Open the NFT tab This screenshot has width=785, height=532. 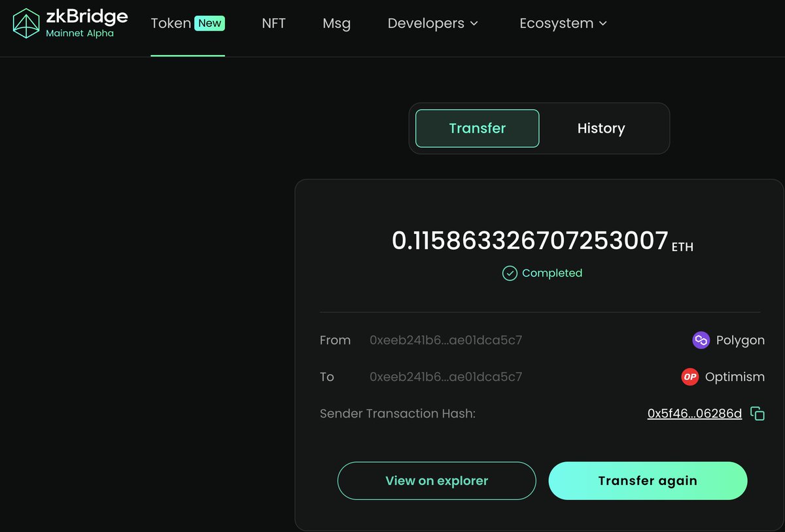[x=273, y=24]
